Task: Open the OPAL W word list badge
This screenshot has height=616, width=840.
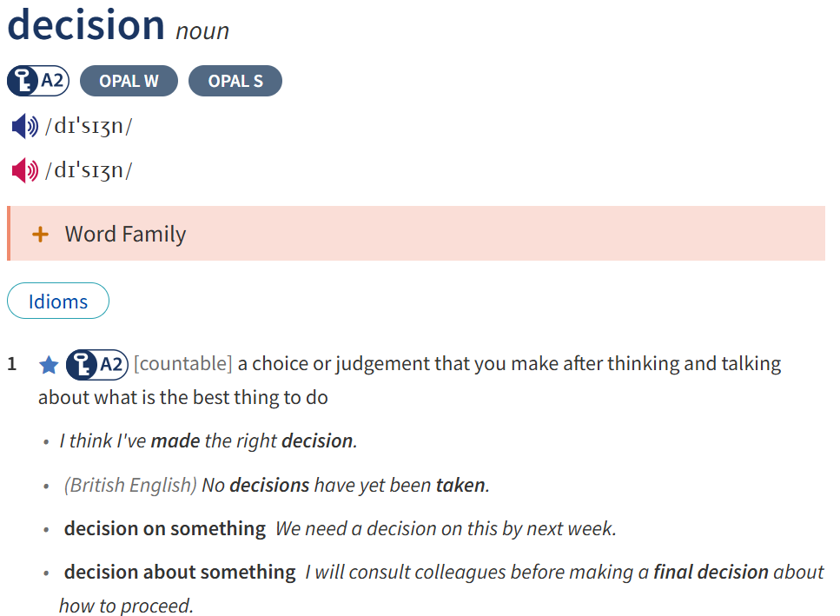Action: click(129, 82)
